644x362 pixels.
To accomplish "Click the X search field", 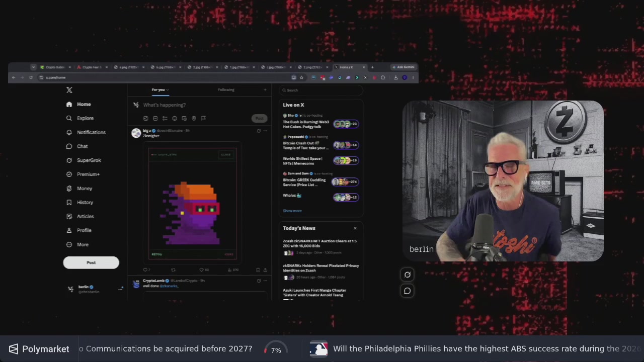I will pos(321,90).
